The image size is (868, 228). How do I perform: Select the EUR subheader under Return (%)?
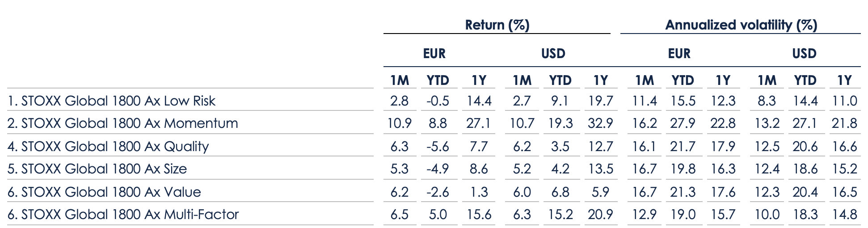[x=434, y=54]
